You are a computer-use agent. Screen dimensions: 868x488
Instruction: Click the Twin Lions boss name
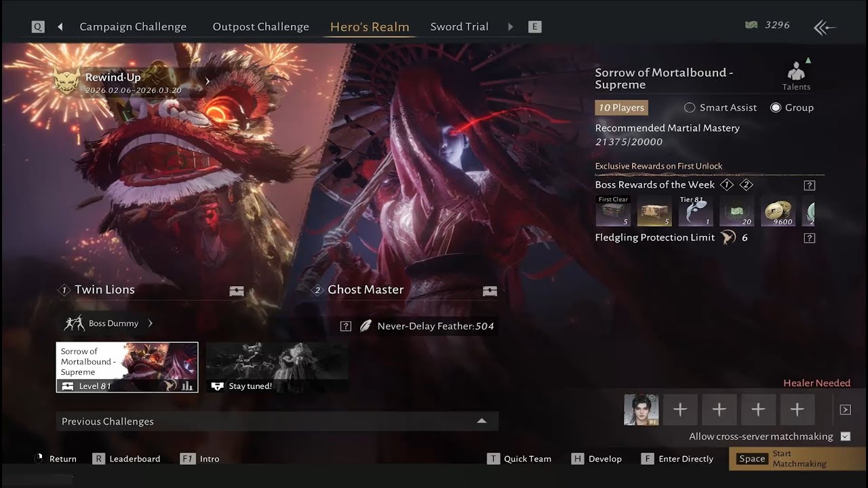104,289
